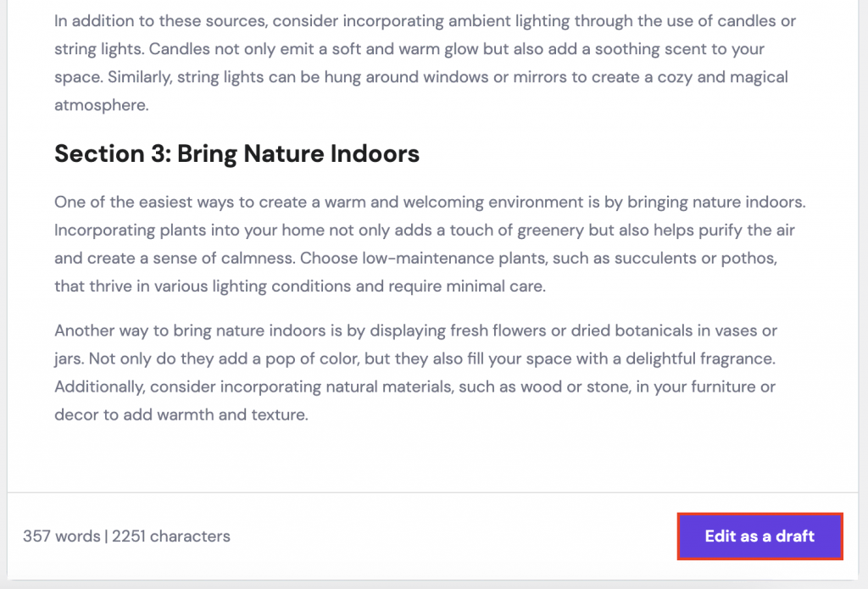
Task: Click the 357 words count text
Action: [61, 536]
